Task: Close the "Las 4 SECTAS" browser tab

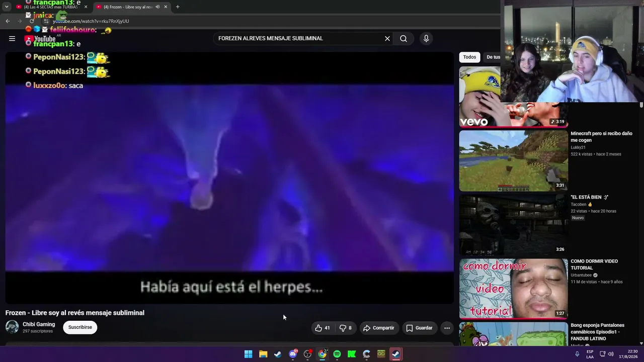Action: [86, 7]
